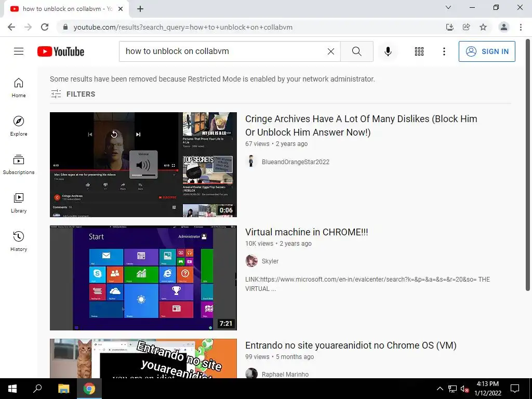Open Chrome tab search dropdown
The width and height of the screenshot is (532, 399).
coord(448,7)
